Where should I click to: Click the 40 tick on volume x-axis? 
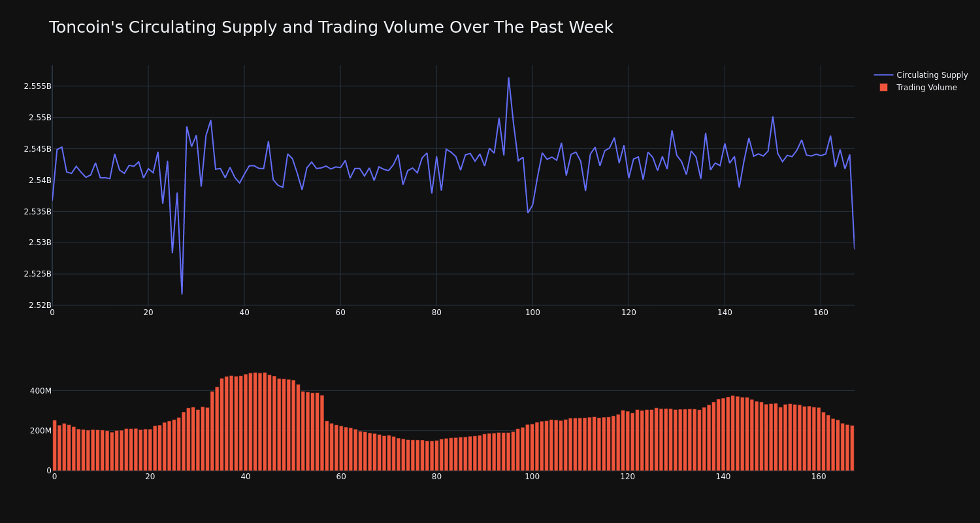246,477
